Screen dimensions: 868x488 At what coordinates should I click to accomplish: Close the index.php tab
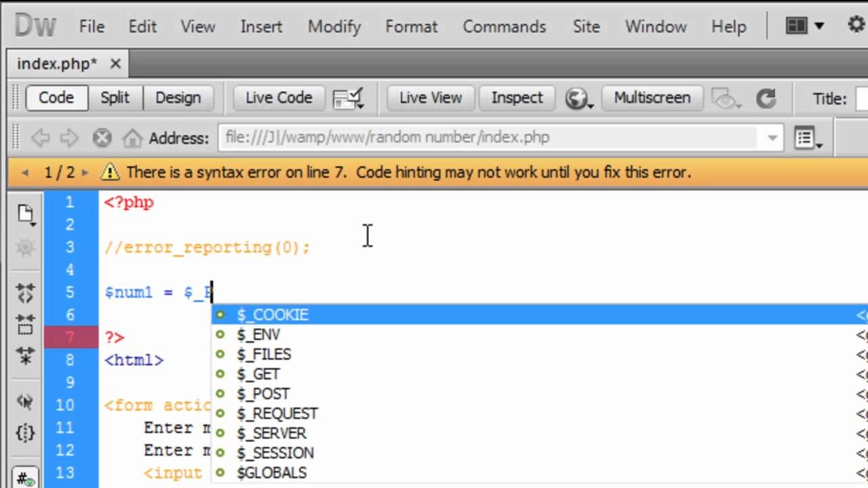pyautogui.click(x=115, y=64)
